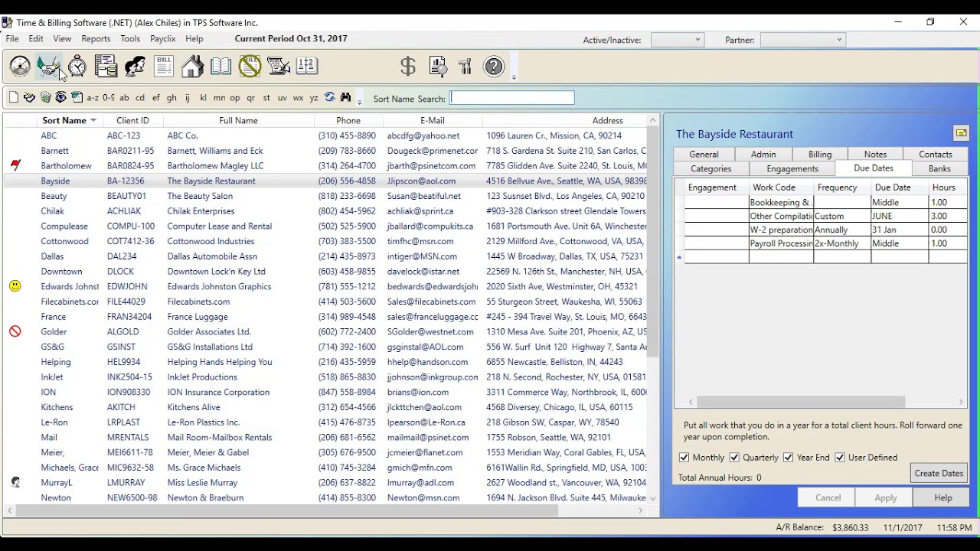Switch to the Billing tab

(820, 155)
